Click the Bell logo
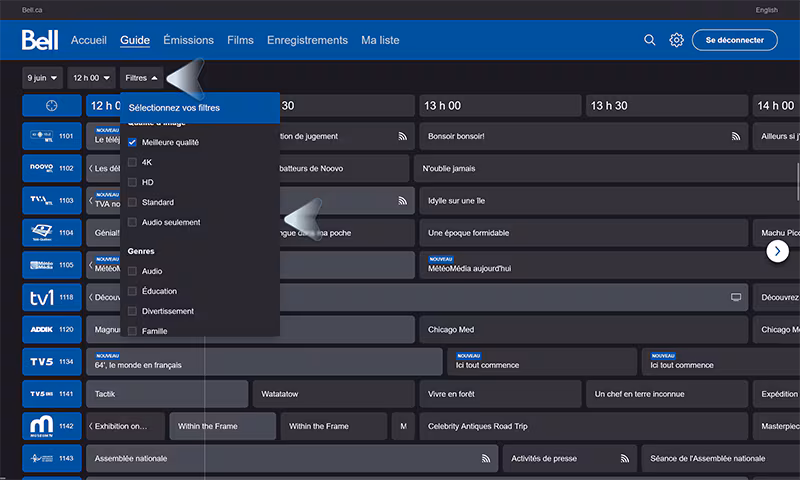The width and height of the screenshot is (800, 480). coord(40,40)
